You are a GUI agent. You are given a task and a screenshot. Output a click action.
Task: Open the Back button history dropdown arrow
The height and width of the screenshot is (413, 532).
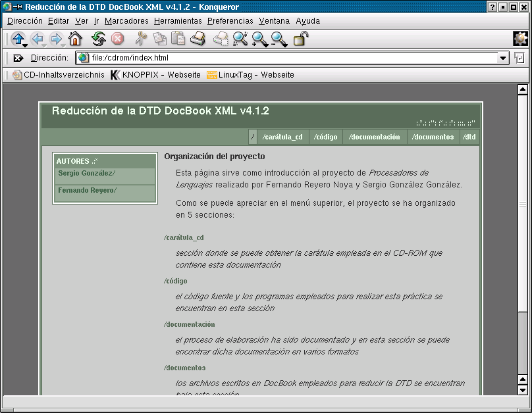(x=44, y=45)
